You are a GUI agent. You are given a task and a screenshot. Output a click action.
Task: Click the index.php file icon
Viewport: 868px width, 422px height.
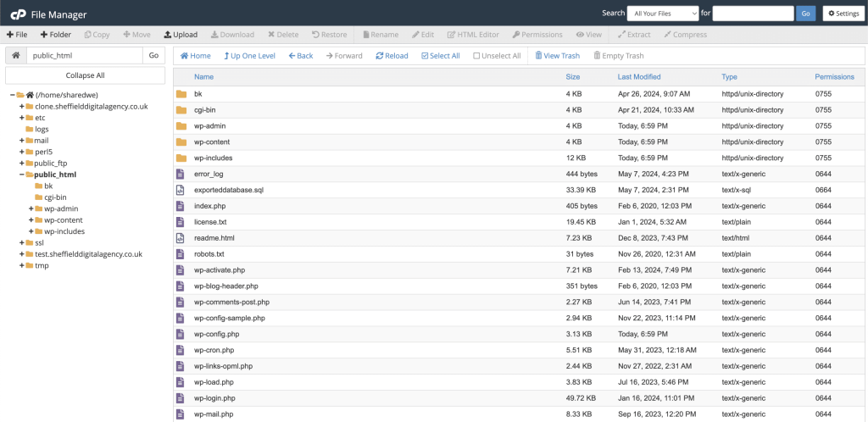pos(180,206)
